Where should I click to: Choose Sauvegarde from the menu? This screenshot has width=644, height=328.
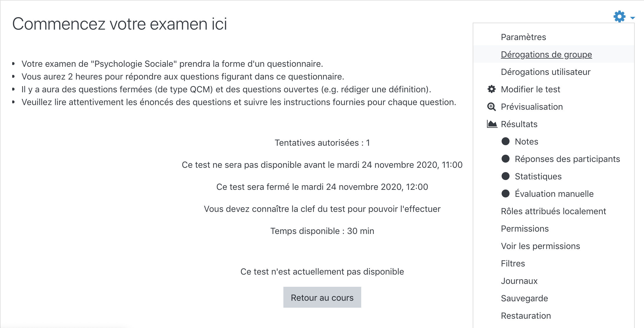tap(524, 298)
